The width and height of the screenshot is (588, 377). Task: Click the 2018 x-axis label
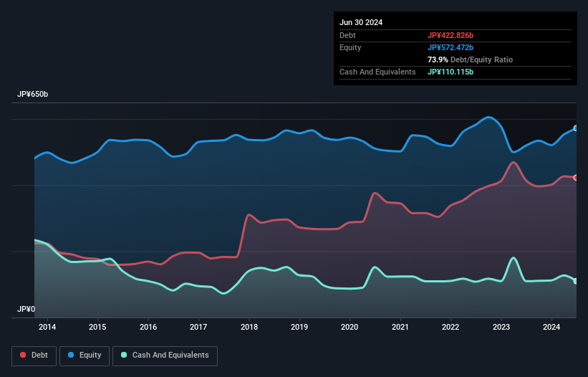click(249, 327)
